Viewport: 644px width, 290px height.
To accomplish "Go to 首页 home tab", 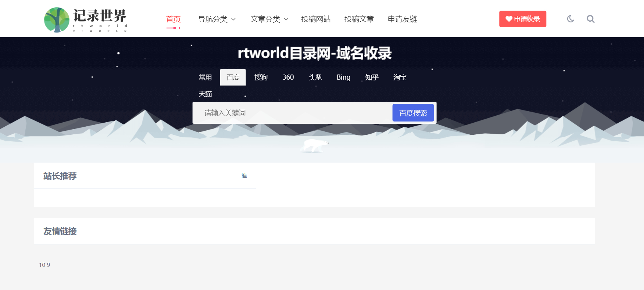I will (173, 19).
